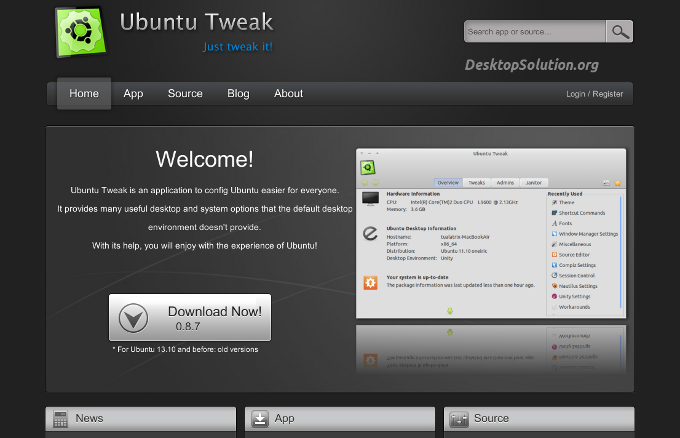Open the Source section header
680x438 pixels.
(x=539, y=418)
